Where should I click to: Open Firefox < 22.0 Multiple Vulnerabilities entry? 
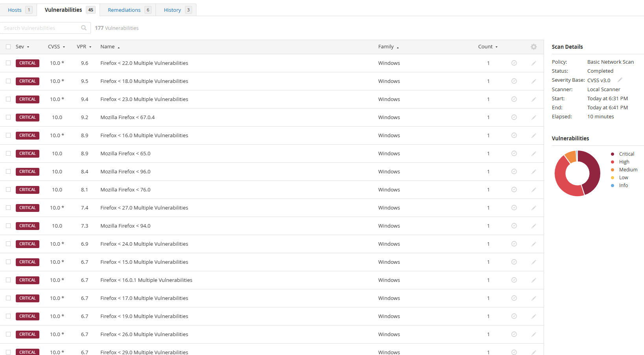click(x=144, y=63)
